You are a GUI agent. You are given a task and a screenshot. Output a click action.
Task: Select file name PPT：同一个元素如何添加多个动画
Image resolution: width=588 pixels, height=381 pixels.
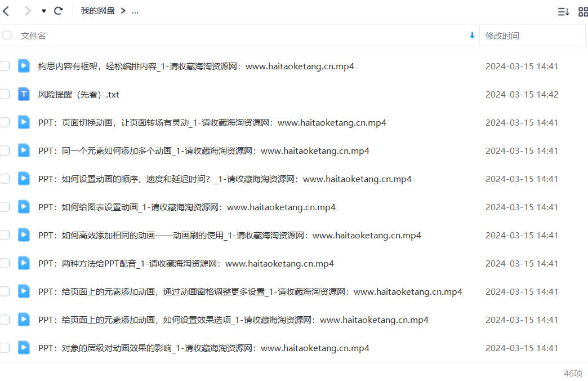pos(204,151)
